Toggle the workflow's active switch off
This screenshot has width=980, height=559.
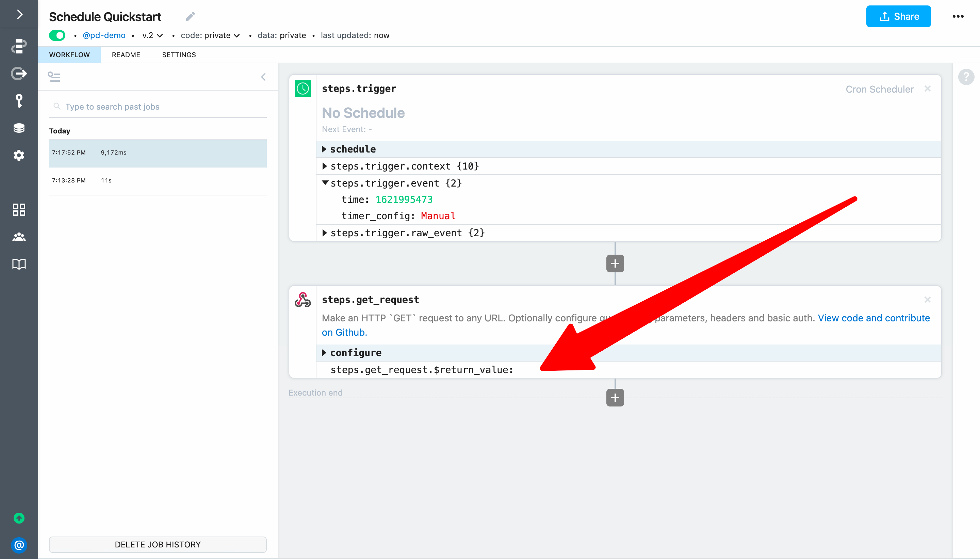click(57, 35)
